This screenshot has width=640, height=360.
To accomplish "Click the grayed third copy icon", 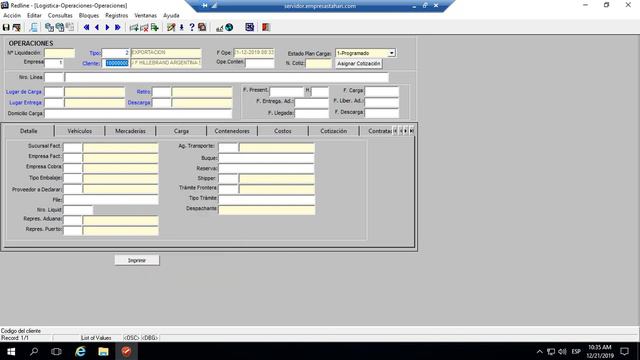I will click(x=70, y=27).
